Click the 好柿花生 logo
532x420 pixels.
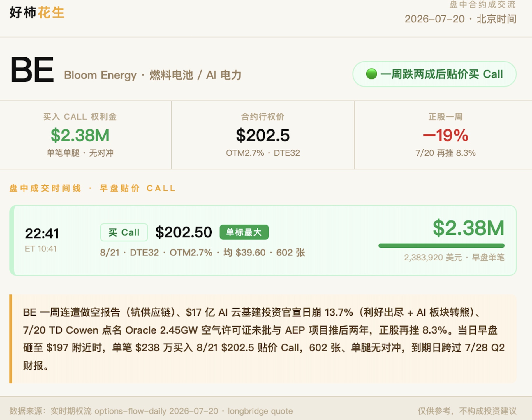37,13
